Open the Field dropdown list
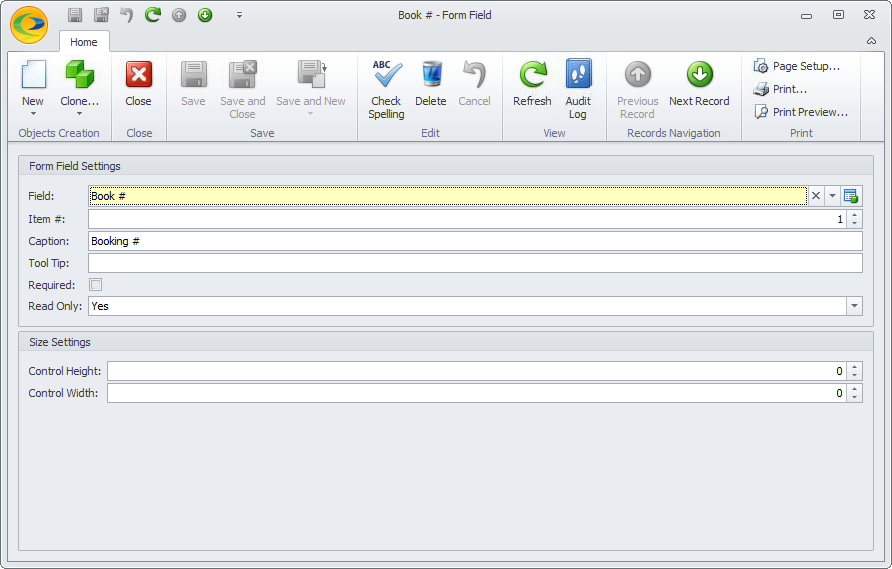Image resolution: width=892 pixels, height=569 pixels. [x=832, y=196]
